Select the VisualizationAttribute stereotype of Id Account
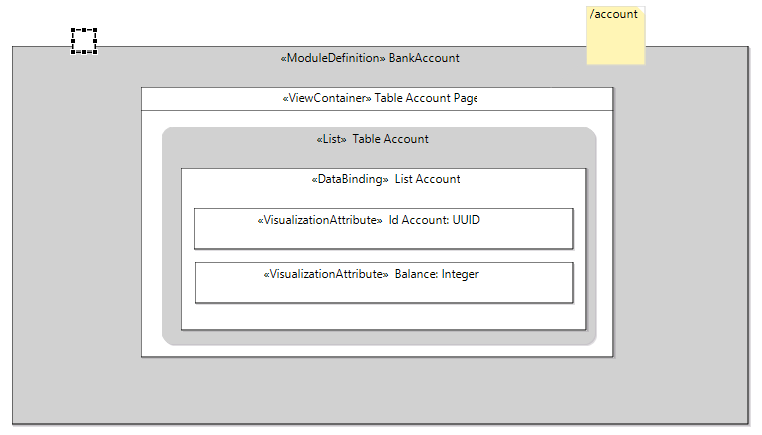762x435 pixels. [x=320, y=220]
